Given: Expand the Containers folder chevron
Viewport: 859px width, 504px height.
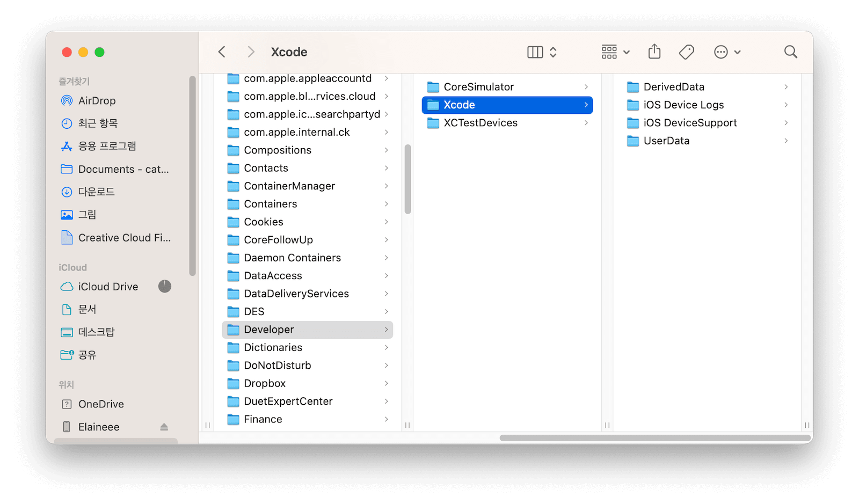Looking at the screenshot, I should point(386,204).
